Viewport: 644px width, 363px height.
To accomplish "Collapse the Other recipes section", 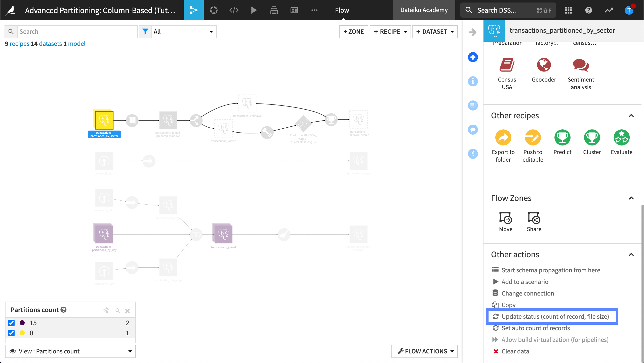I will [x=631, y=116].
